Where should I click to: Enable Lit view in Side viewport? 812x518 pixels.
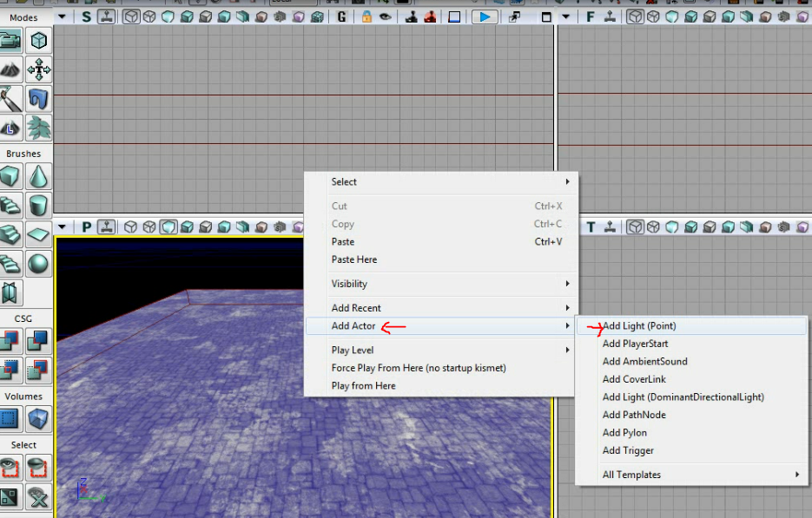click(x=187, y=17)
